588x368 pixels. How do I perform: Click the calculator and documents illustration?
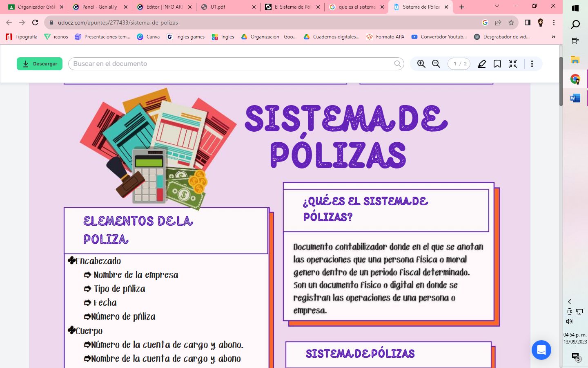point(158,149)
